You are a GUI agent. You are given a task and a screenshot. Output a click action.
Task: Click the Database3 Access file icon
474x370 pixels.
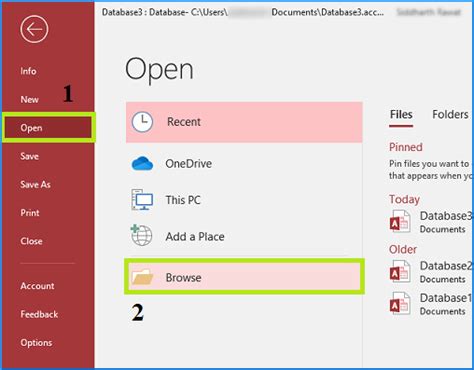tap(400, 222)
